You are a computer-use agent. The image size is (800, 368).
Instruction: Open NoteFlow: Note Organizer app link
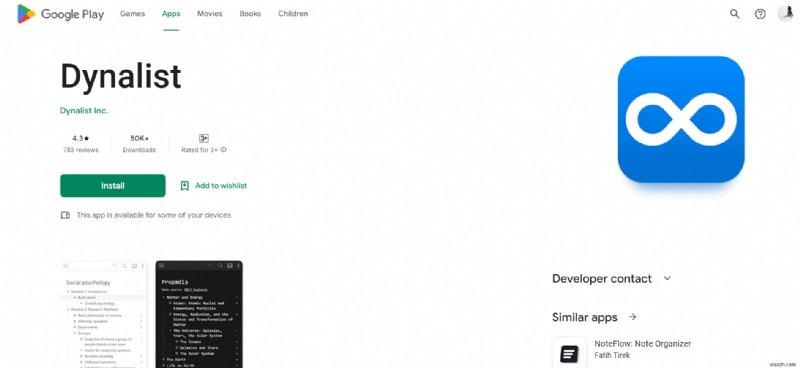point(643,344)
